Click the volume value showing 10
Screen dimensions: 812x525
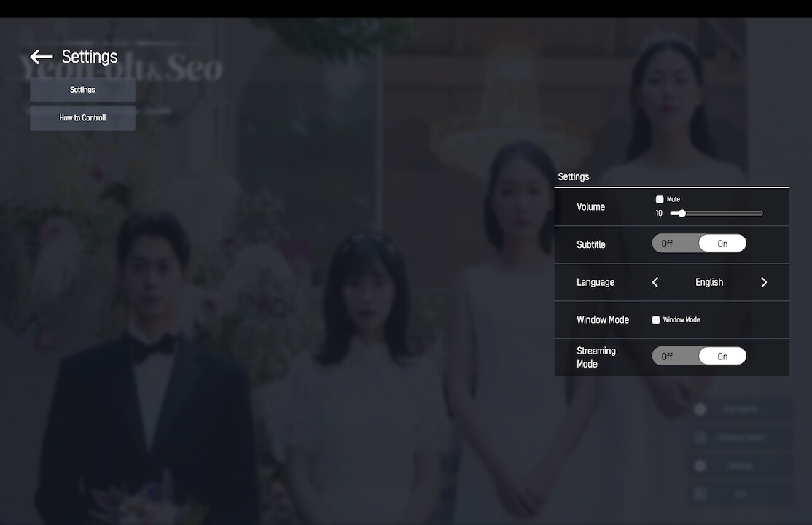[658, 213]
